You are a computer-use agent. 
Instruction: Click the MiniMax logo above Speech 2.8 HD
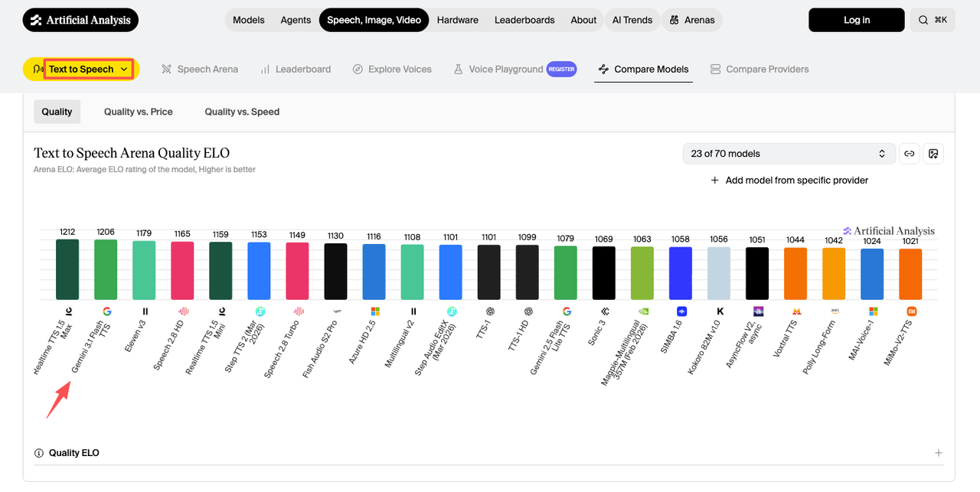183,311
